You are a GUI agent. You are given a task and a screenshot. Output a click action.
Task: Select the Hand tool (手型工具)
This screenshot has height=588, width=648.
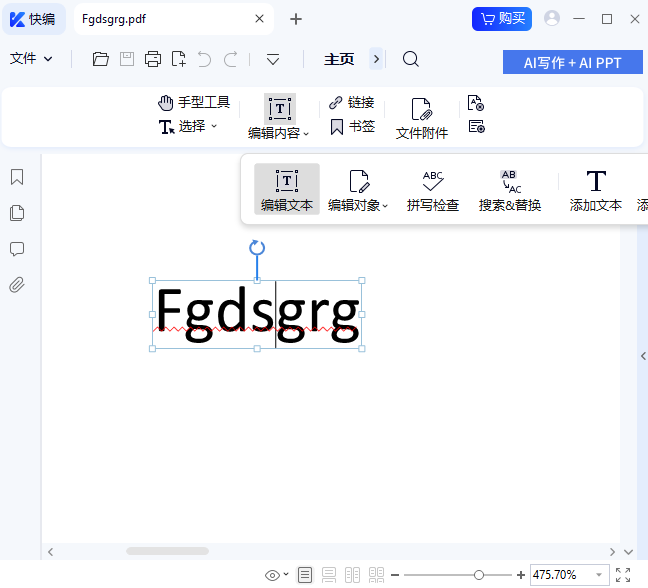tap(194, 102)
